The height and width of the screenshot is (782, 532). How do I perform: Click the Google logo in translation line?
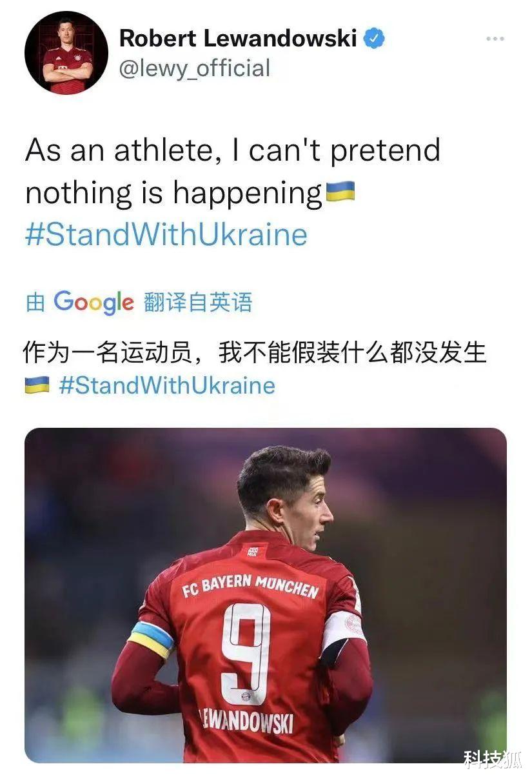click(94, 302)
